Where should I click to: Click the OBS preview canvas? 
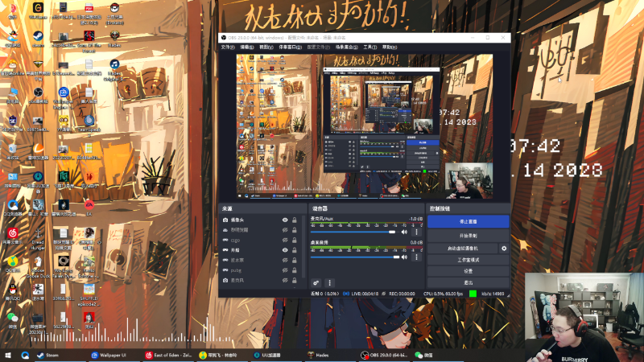pos(365,126)
